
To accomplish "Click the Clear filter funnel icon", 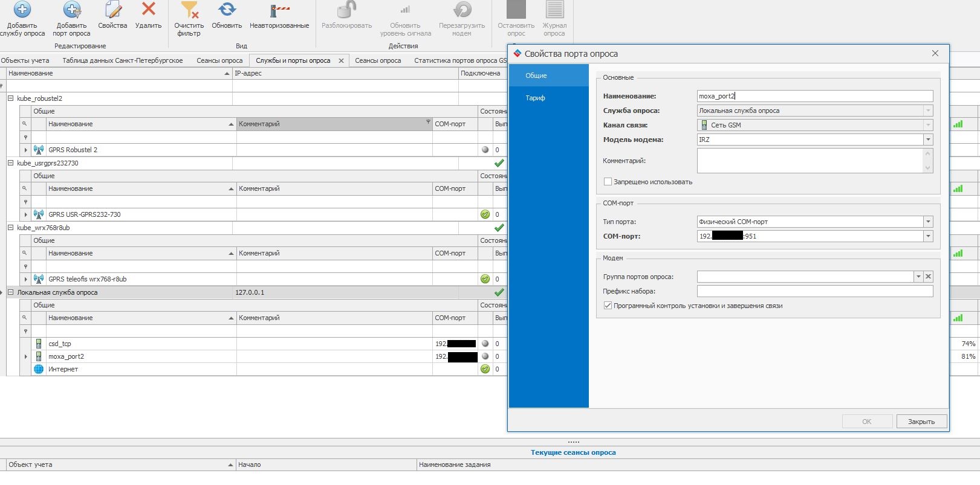I will click(x=189, y=10).
